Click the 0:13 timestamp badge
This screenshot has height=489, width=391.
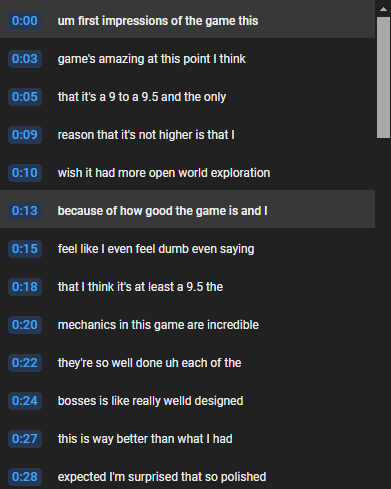tap(25, 211)
